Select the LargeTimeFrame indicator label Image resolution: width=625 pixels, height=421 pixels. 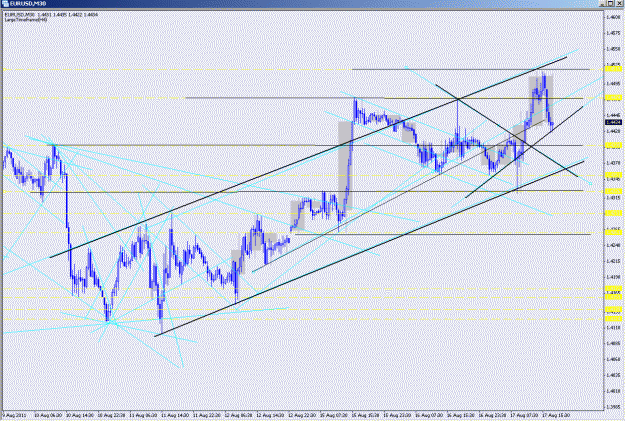click(26, 19)
